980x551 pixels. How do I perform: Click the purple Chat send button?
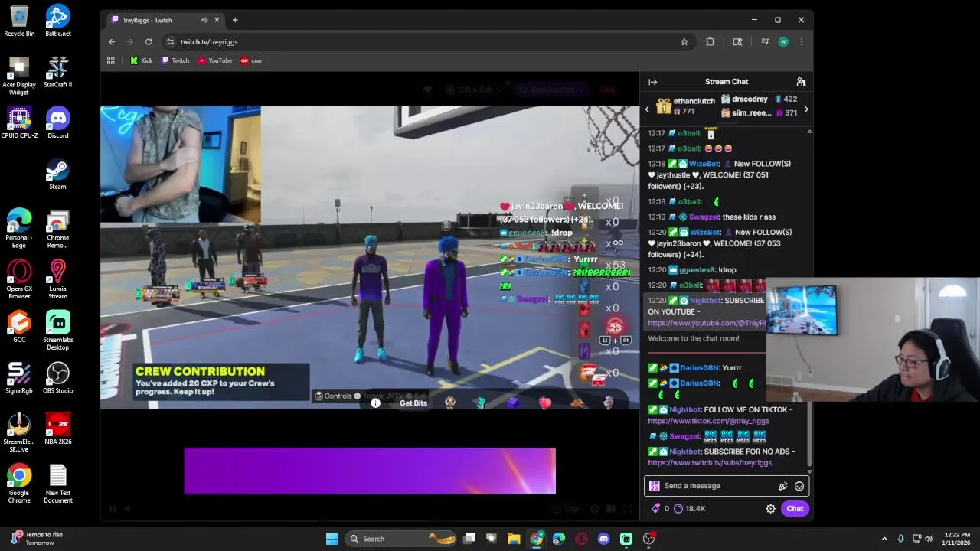pyautogui.click(x=795, y=509)
